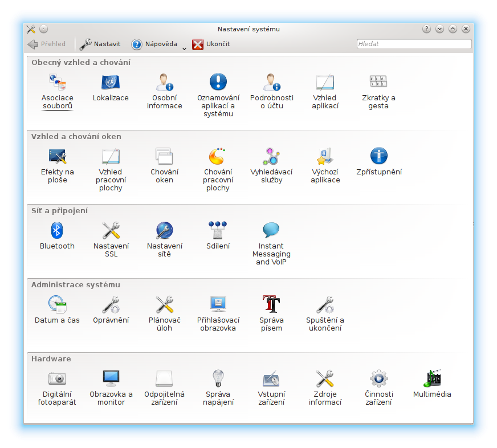Open Zkratky a gesta
The height and width of the screenshot is (448, 497).
point(378,91)
